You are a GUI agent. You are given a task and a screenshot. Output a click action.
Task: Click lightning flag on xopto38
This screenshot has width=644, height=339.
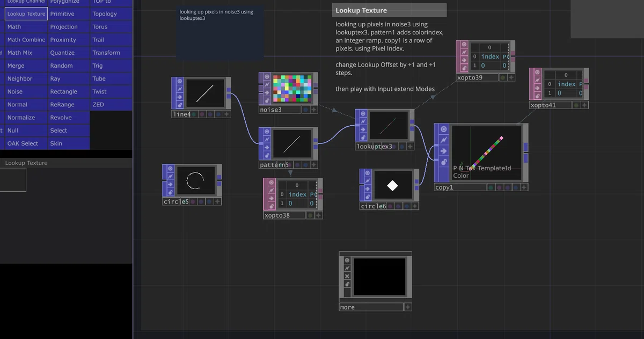point(272,190)
